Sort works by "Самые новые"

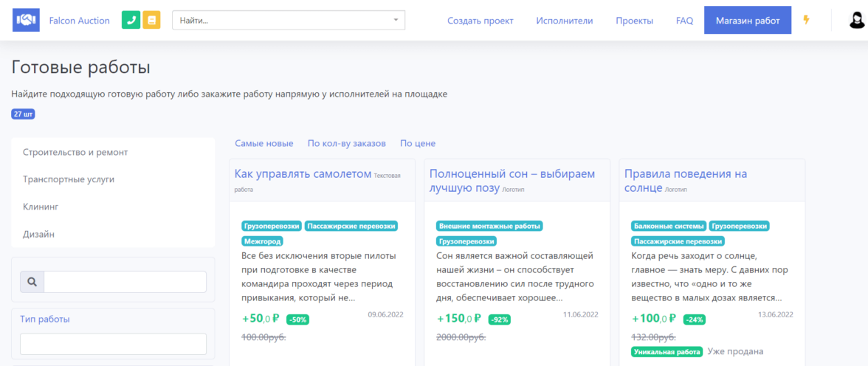[263, 143]
